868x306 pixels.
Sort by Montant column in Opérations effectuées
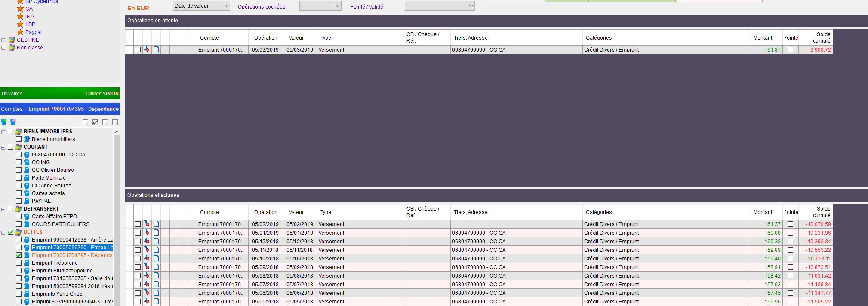coord(763,212)
